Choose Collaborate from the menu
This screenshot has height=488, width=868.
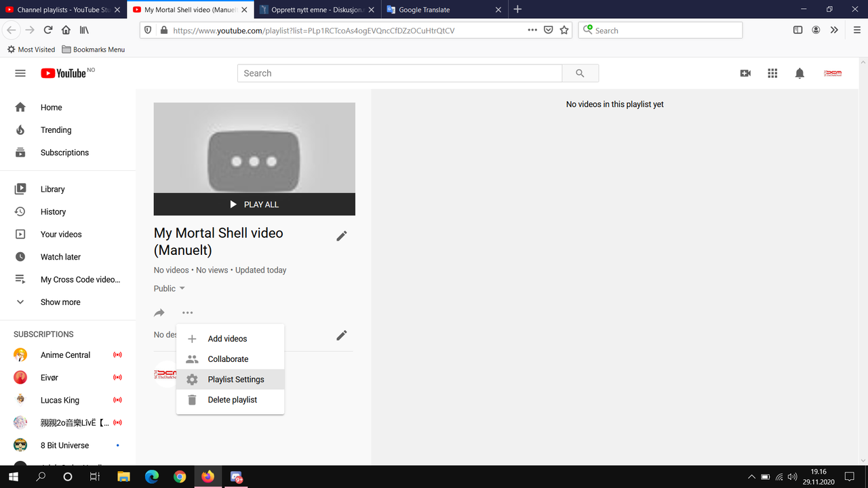(x=230, y=359)
